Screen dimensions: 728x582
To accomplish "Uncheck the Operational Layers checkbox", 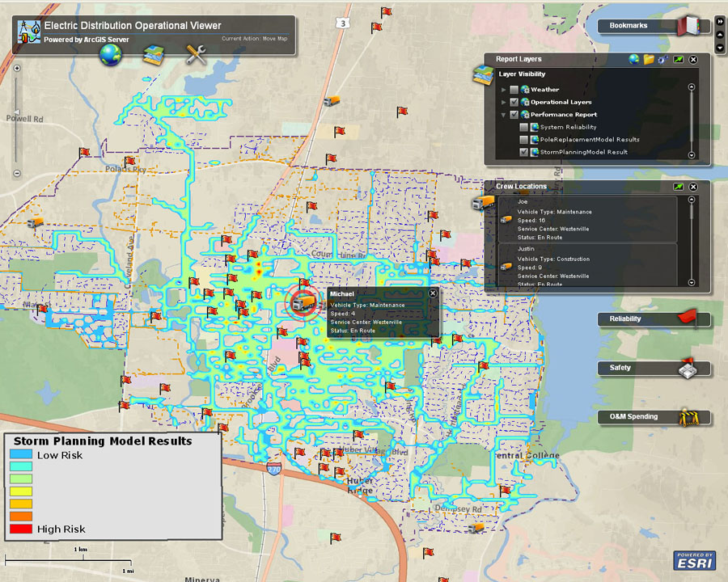I will tap(514, 102).
